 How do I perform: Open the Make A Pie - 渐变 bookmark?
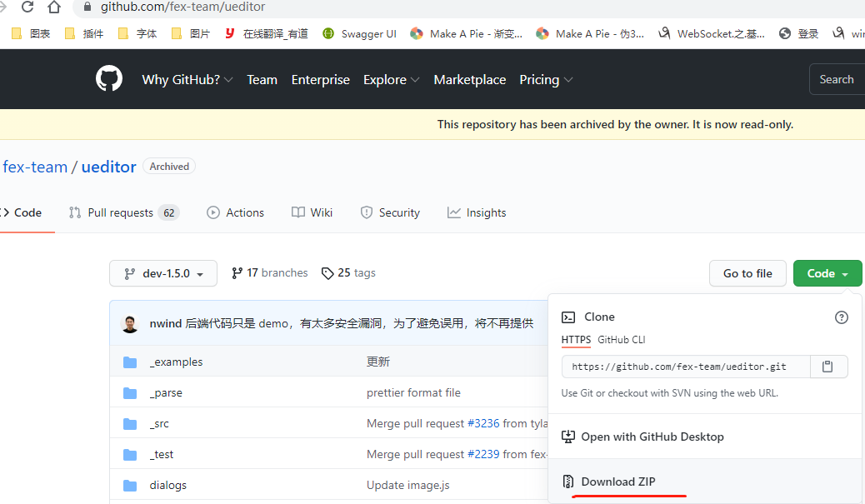pyautogui.click(x=467, y=33)
